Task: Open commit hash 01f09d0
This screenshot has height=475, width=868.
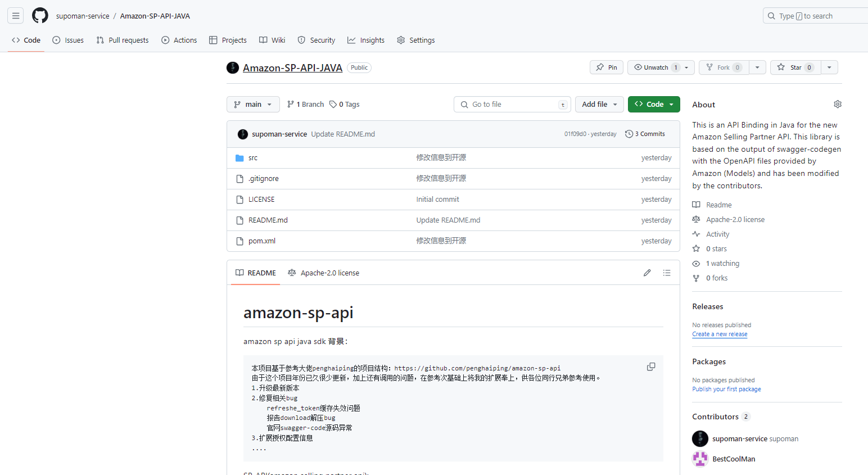Action: click(575, 134)
